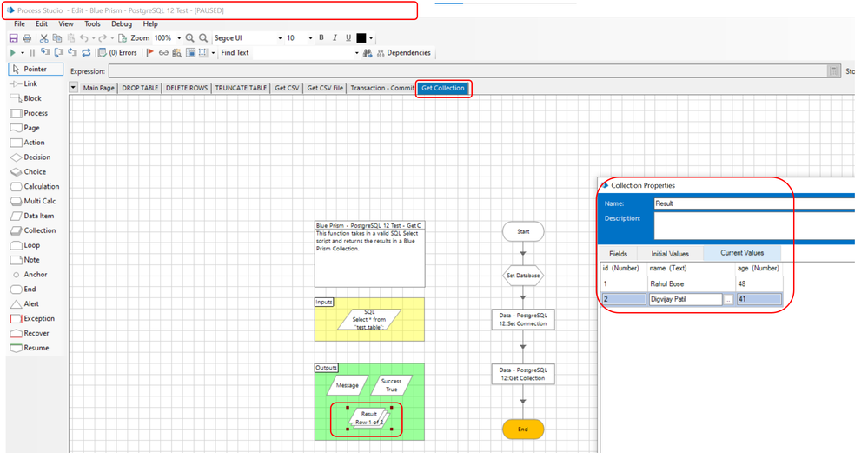Screen dimensions: 868x453
Task: Click the Cut scissors icon
Action: point(44,38)
